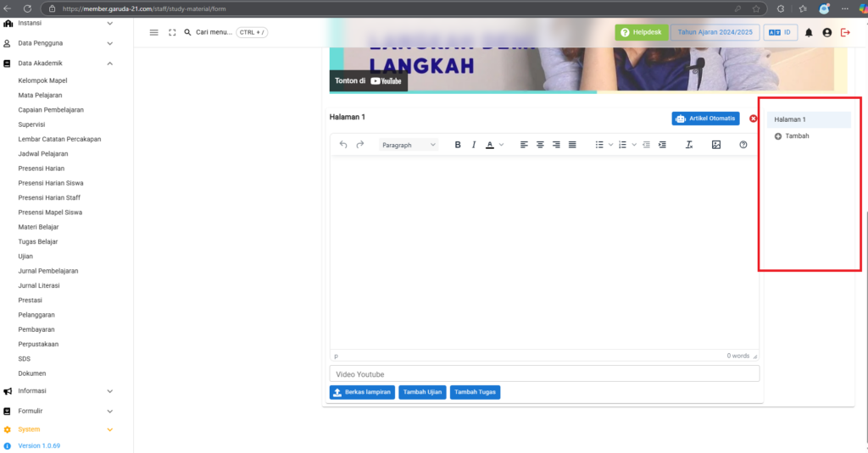Align text center
Image resolution: width=868 pixels, height=453 pixels.
pos(540,145)
